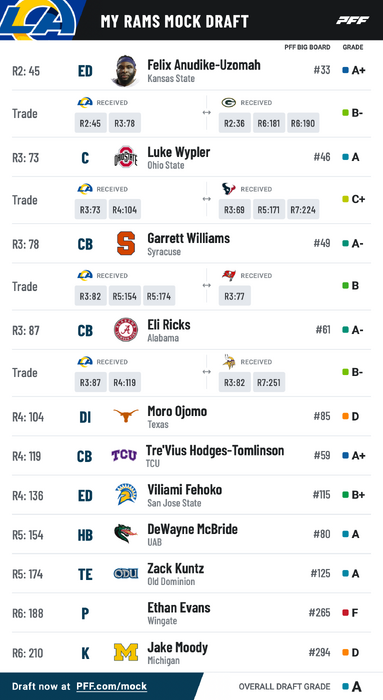
Task: Click the Alabama team logo
Action: (125, 330)
